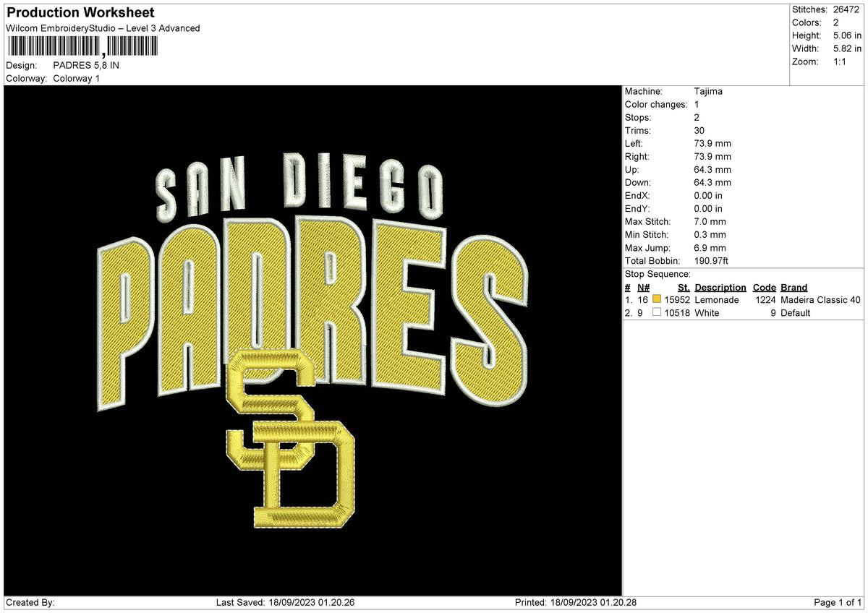Click the thread code 1224 cell

coord(765,300)
